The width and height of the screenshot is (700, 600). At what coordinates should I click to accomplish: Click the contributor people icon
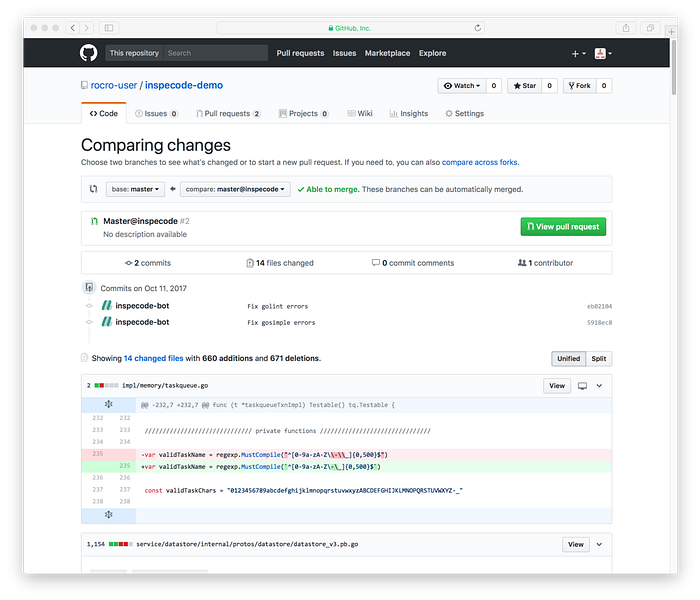pyautogui.click(x=521, y=262)
